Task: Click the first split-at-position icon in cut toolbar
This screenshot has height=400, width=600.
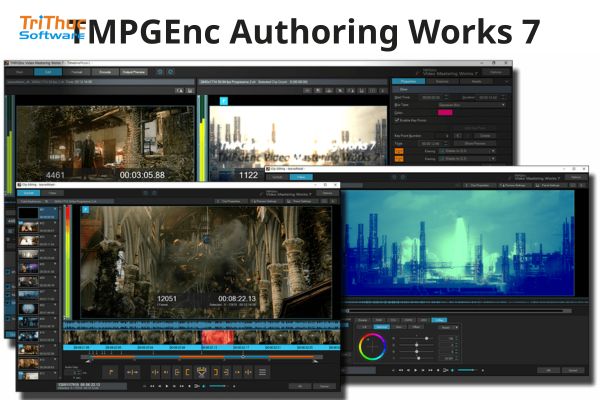Action: tap(155, 372)
